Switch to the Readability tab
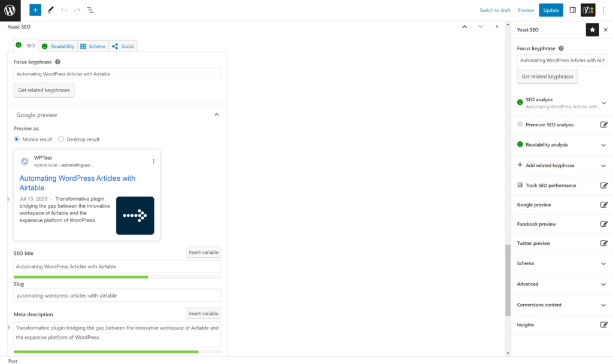Viewport: 613px width, 364px height. pos(58,46)
